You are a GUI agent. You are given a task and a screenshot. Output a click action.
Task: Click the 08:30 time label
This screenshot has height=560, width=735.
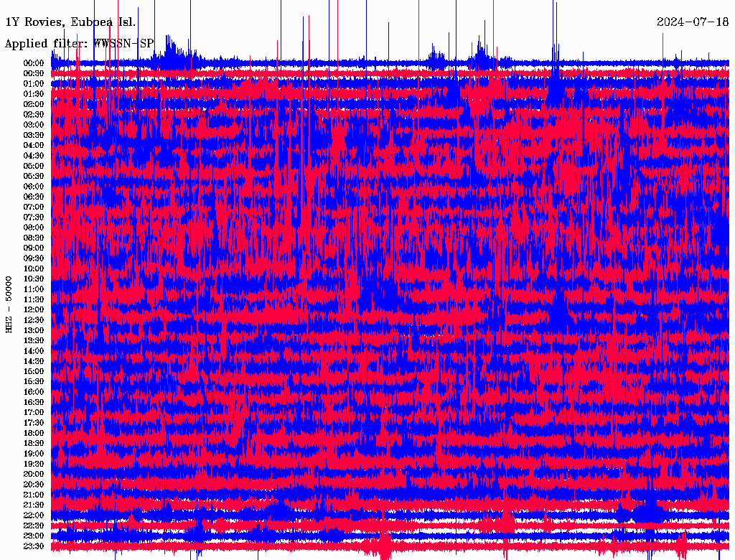click(34, 238)
